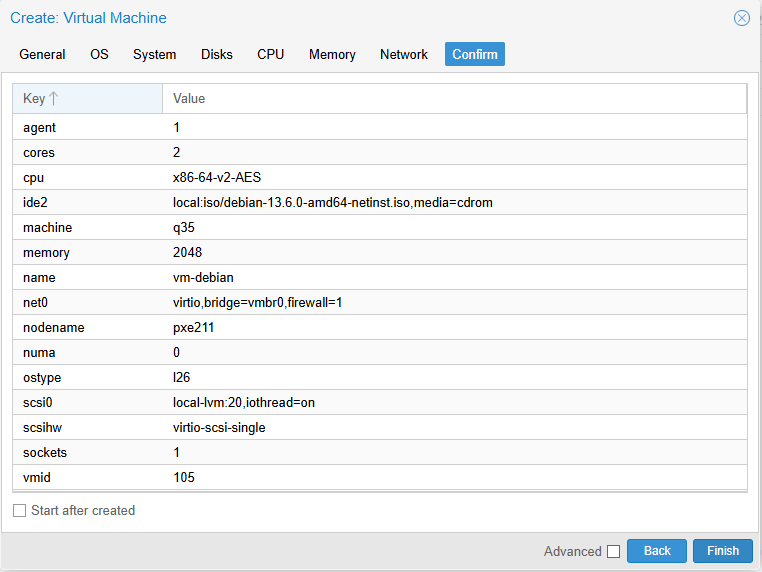Select the scsi0 disk row
This screenshot has height=572, width=762.
(380, 402)
